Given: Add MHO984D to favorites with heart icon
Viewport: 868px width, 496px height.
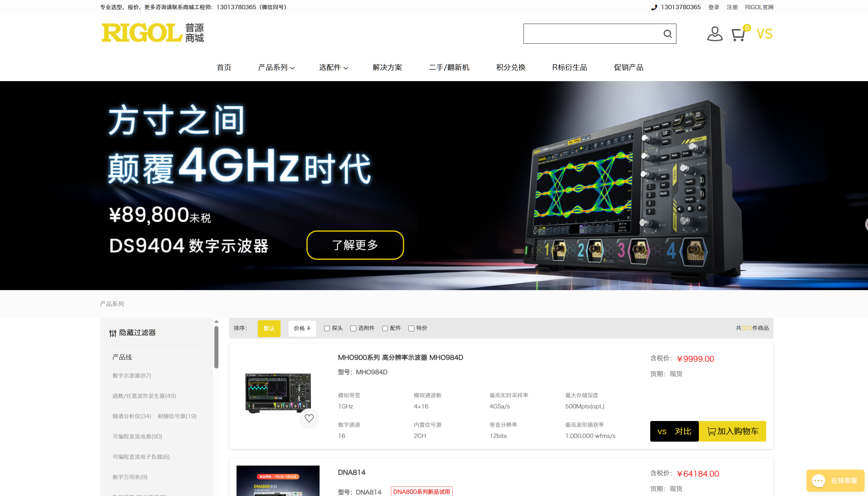Looking at the screenshot, I should click(309, 418).
